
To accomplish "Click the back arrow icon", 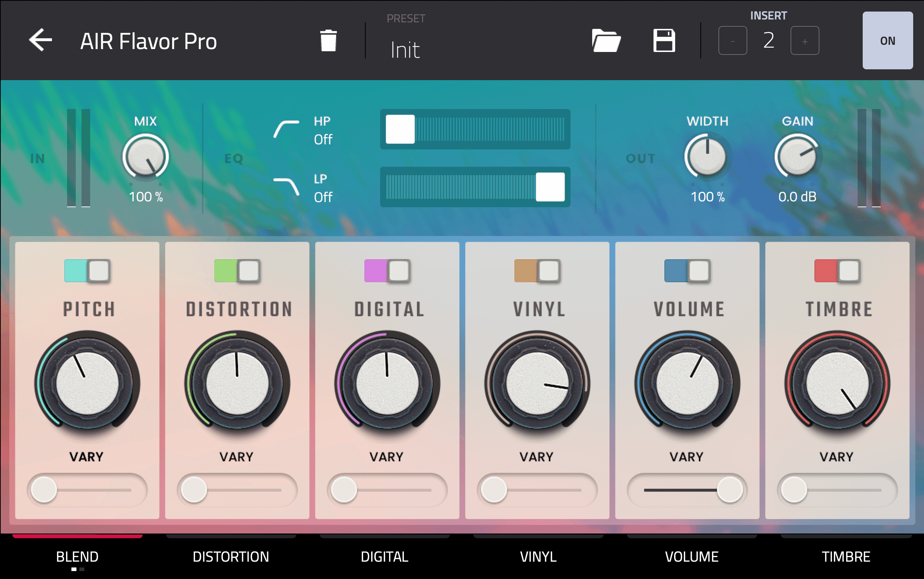I will pyautogui.click(x=40, y=40).
